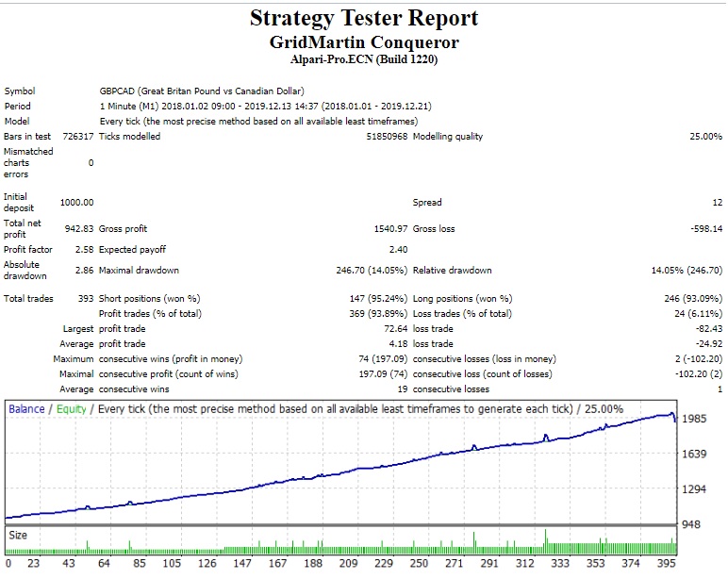Click the Profit factor value 2.58
Image resolution: width=728 pixels, height=579 pixels.
(x=84, y=250)
